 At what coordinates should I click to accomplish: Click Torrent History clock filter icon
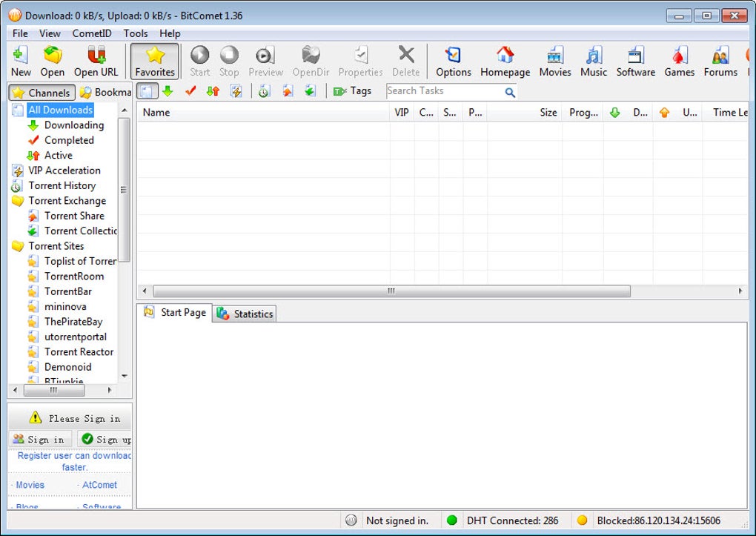[x=264, y=91]
